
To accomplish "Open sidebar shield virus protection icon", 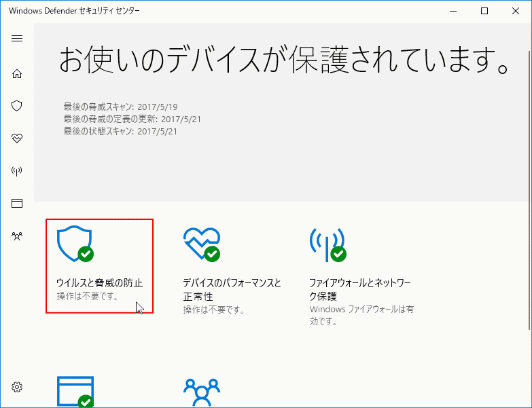I will point(17,106).
